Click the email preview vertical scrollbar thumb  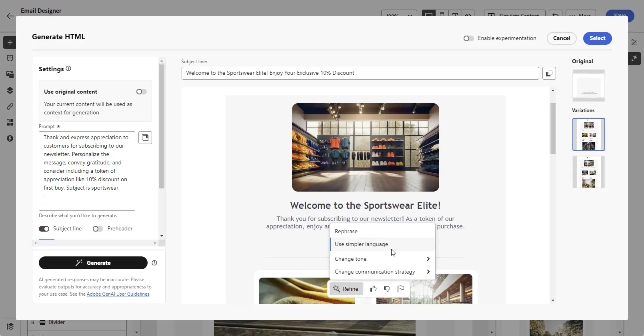click(553, 128)
